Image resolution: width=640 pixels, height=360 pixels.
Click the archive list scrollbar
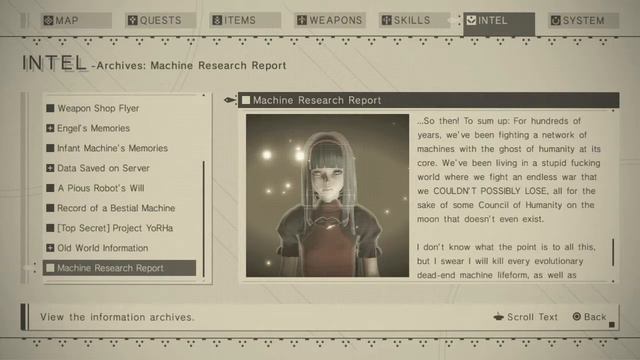[203, 219]
